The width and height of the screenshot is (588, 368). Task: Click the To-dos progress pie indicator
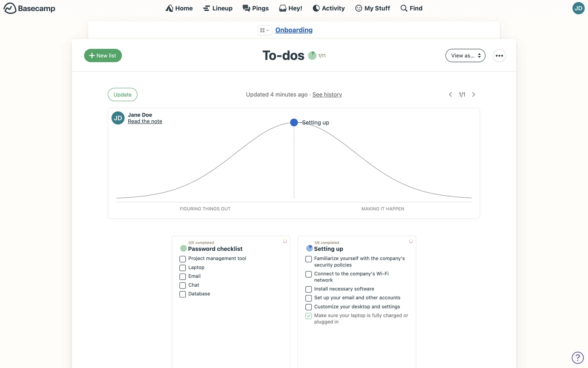tap(312, 56)
